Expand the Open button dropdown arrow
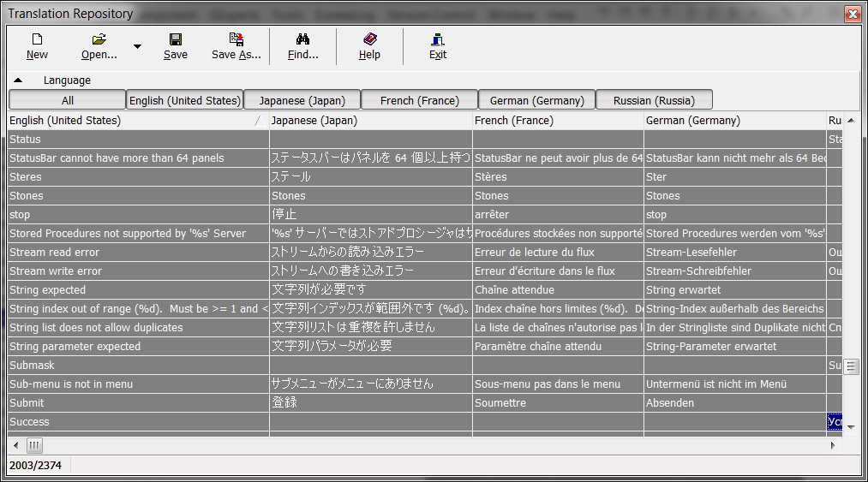 [137, 46]
